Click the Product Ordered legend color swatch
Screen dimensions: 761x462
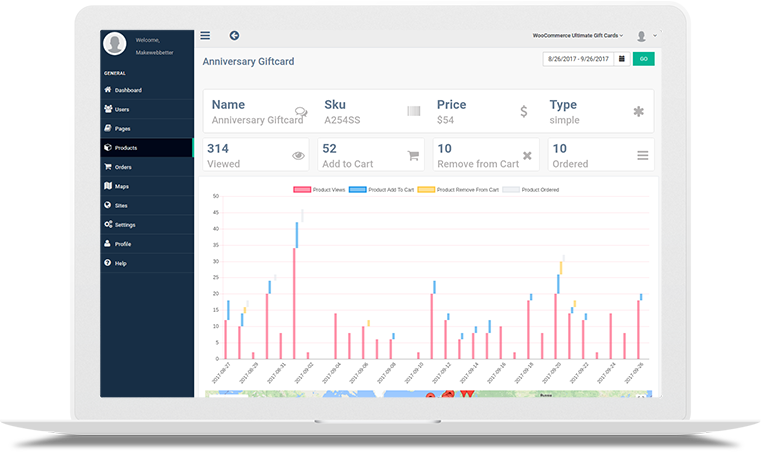point(510,189)
